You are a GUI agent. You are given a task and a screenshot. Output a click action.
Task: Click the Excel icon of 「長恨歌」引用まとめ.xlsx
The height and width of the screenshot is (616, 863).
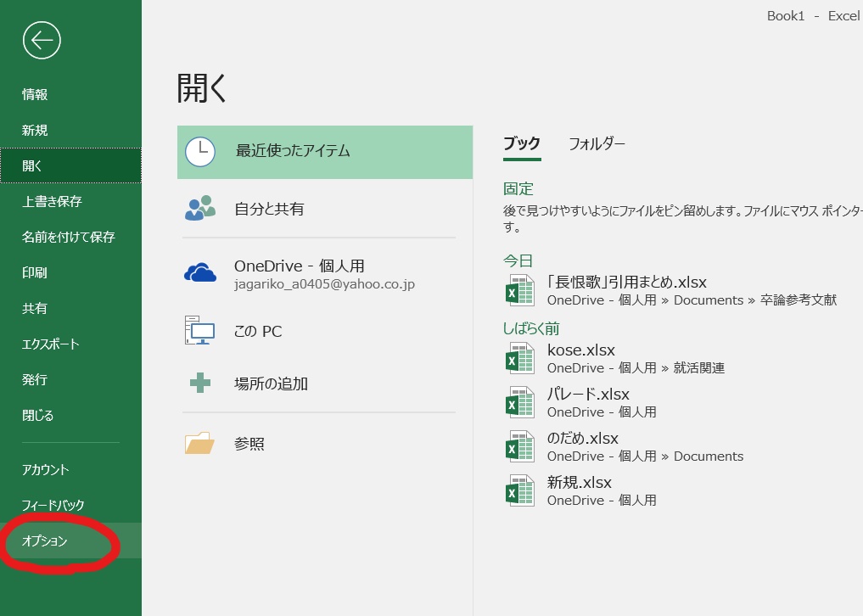click(x=520, y=290)
